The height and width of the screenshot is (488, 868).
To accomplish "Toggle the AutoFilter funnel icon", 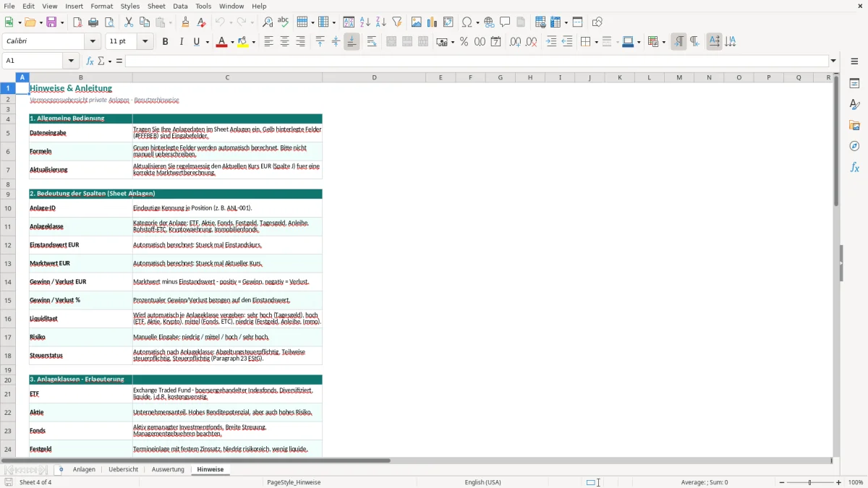I will pyautogui.click(x=397, y=22).
